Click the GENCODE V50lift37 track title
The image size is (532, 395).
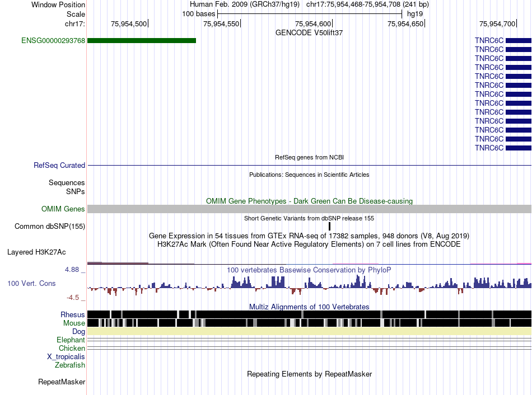(x=309, y=33)
